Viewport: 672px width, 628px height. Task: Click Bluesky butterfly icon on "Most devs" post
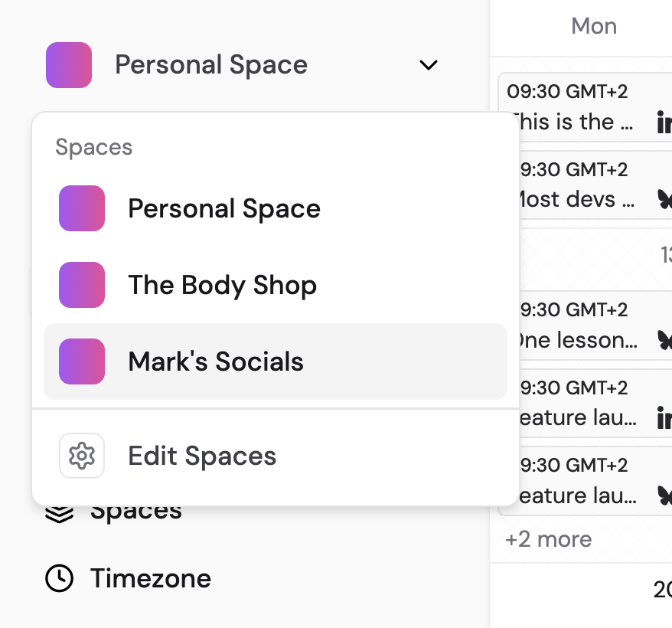pos(664,199)
